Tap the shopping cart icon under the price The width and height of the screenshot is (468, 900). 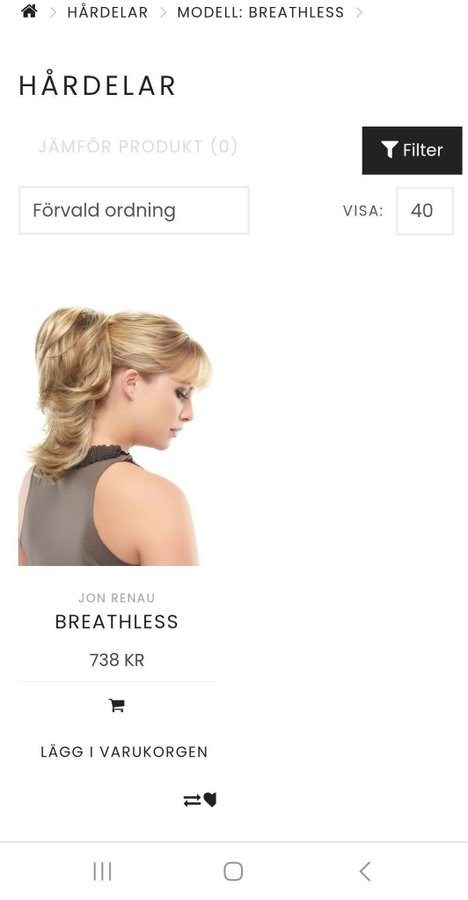pos(117,705)
